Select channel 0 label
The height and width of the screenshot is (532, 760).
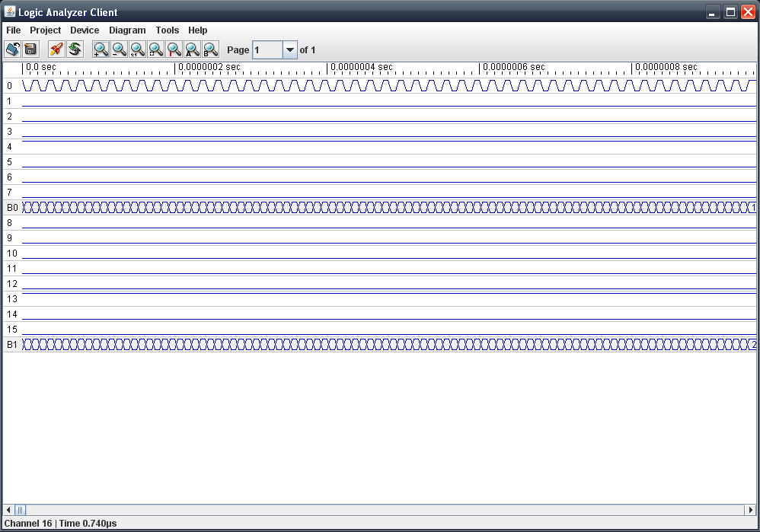(10, 86)
